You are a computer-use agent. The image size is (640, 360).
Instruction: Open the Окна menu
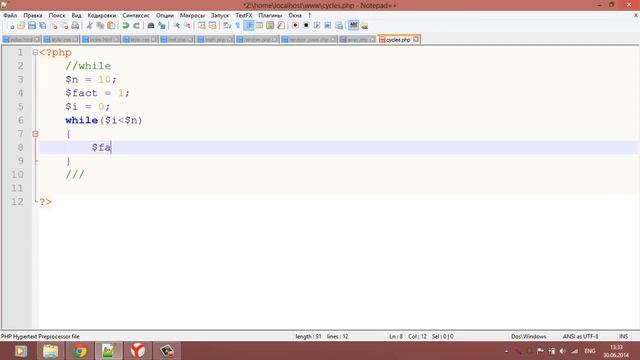[x=295, y=15]
